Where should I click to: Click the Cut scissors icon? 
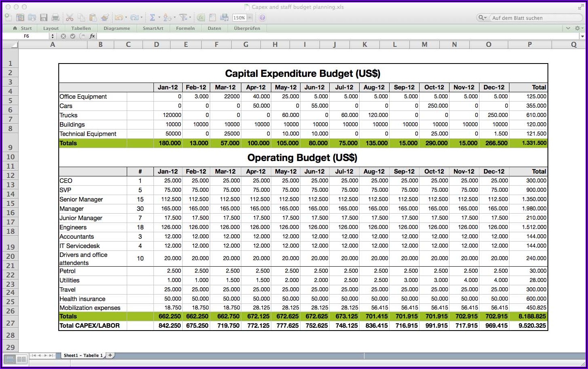pos(70,17)
